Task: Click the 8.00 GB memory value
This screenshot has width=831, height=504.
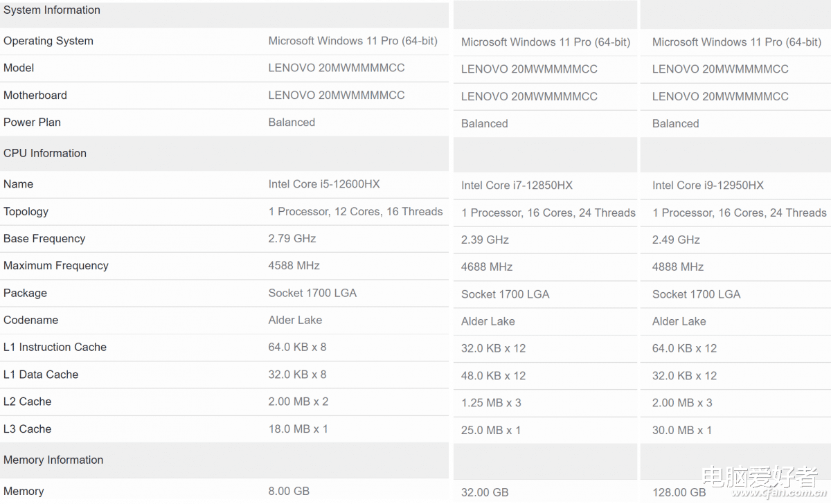Action: pos(289,491)
